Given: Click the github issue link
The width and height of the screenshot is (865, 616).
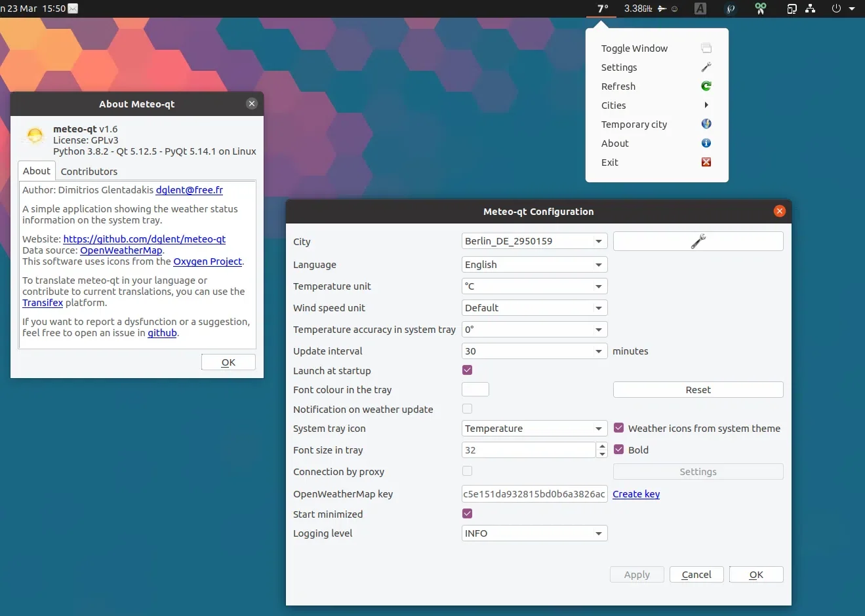Looking at the screenshot, I should pos(162,333).
